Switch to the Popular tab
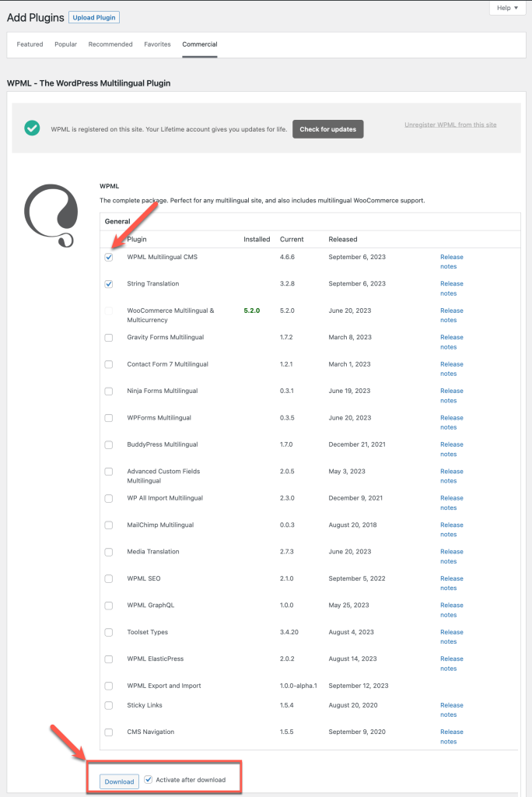 coord(65,44)
